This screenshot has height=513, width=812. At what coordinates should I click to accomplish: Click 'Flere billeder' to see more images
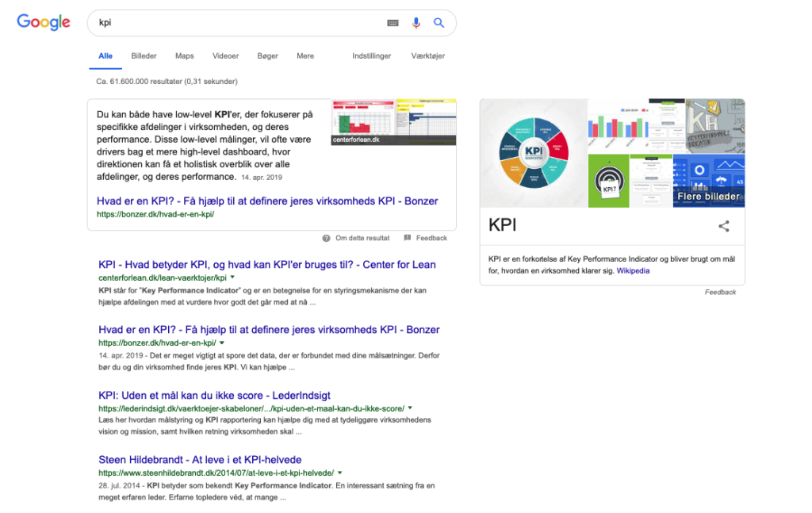pyautogui.click(x=708, y=182)
